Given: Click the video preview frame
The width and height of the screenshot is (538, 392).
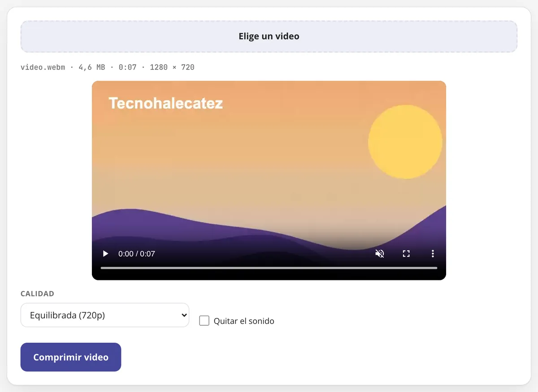Looking at the screenshot, I should tap(269, 180).
